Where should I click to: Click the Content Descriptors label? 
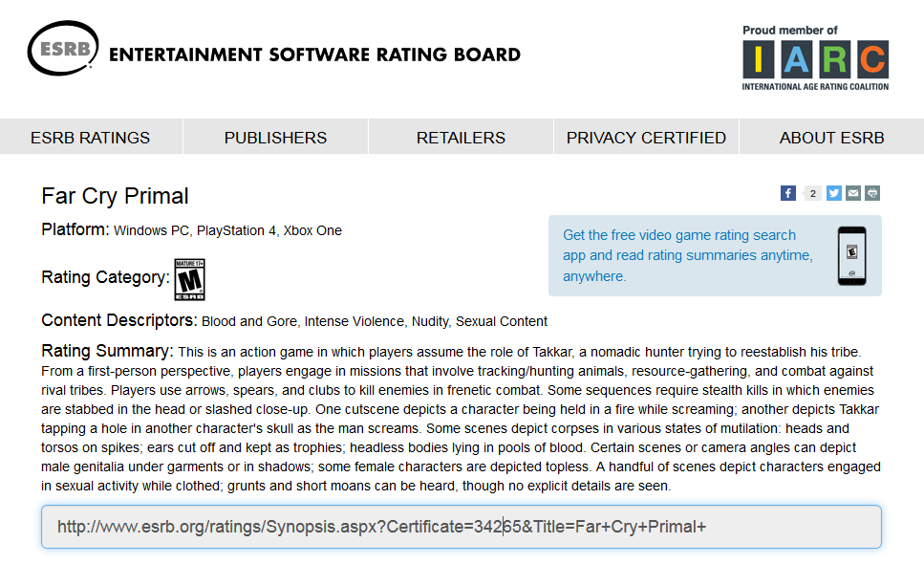click(118, 320)
